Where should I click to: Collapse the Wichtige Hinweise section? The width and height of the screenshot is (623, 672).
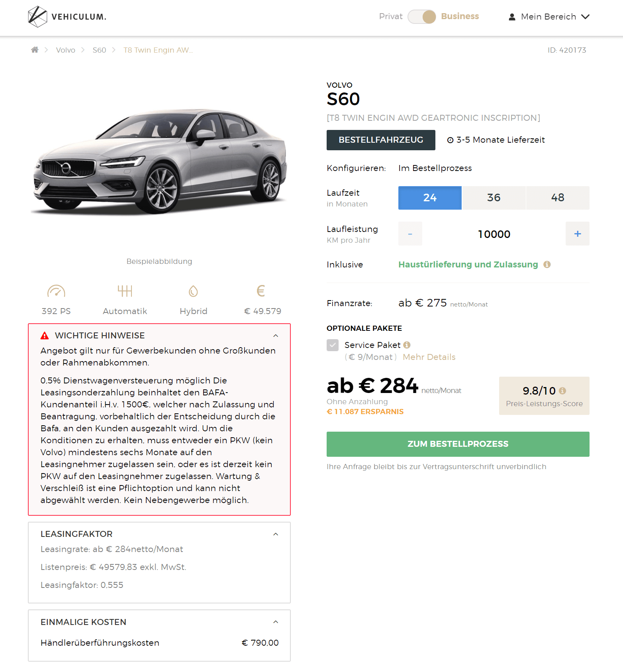point(276,336)
